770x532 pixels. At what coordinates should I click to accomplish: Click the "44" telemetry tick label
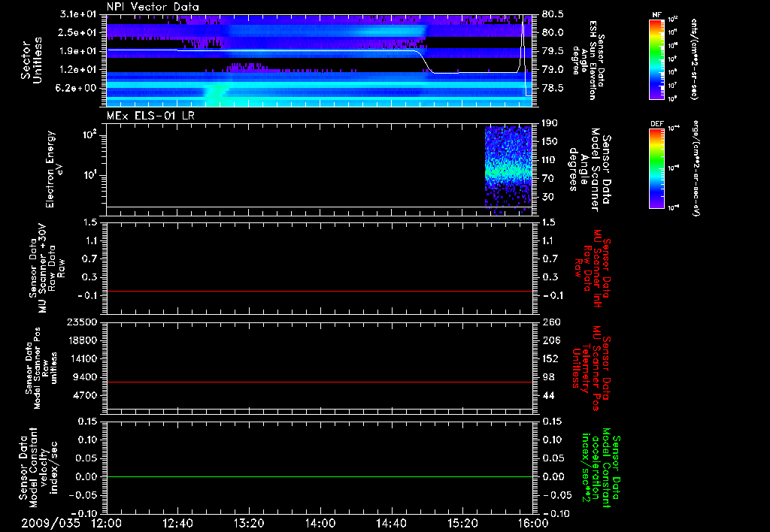coord(548,395)
